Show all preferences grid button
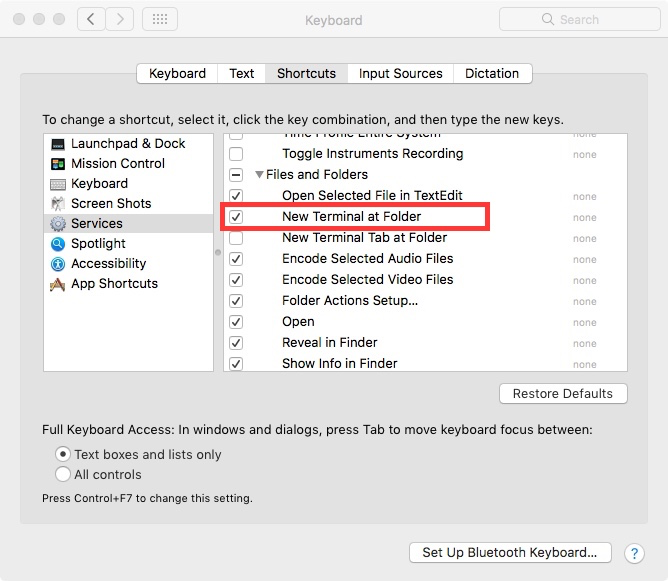 (160, 19)
